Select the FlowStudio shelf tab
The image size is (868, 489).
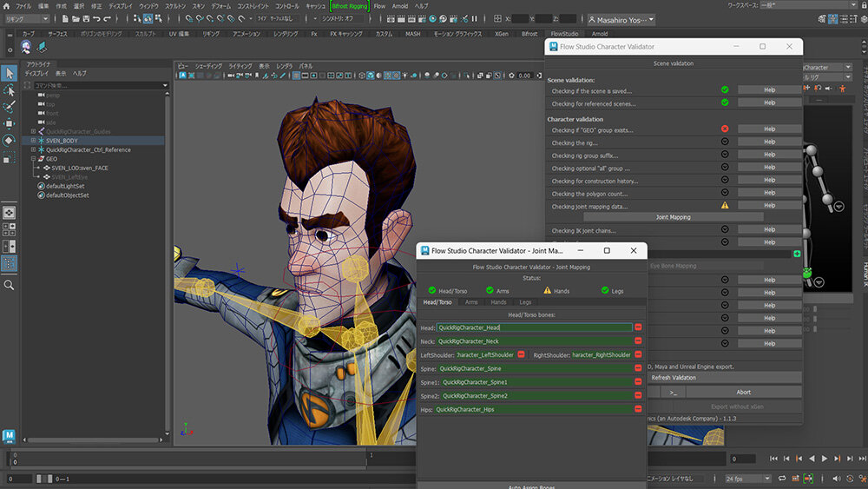[x=564, y=34]
